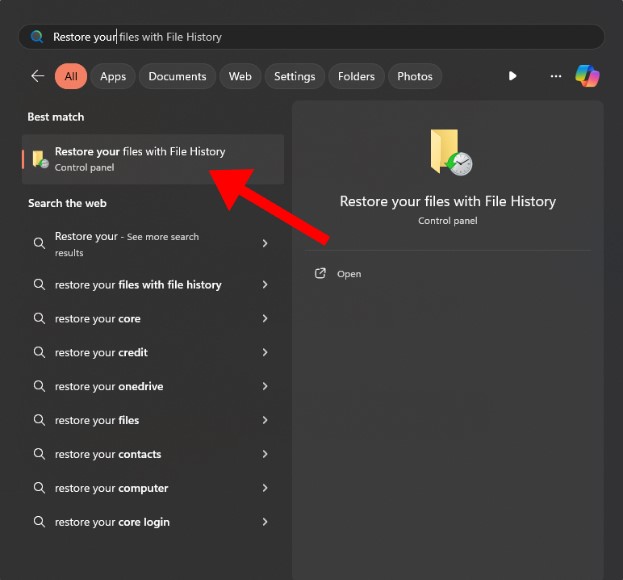Click the search magnifier in the search box
Image resolution: width=623 pixels, height=580 pixels.
pyautogui.click(x=37, y=37)
